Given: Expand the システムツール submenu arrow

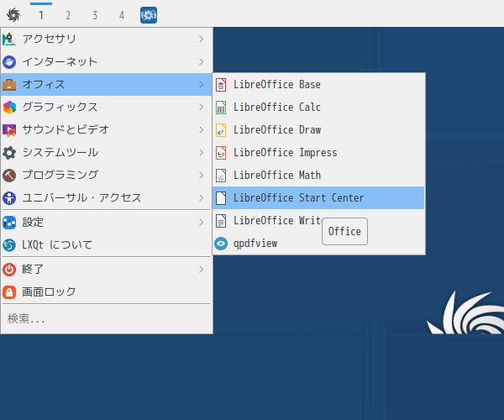Looking at the screenshot, I should pyautogui.click(x=202, y=153).
